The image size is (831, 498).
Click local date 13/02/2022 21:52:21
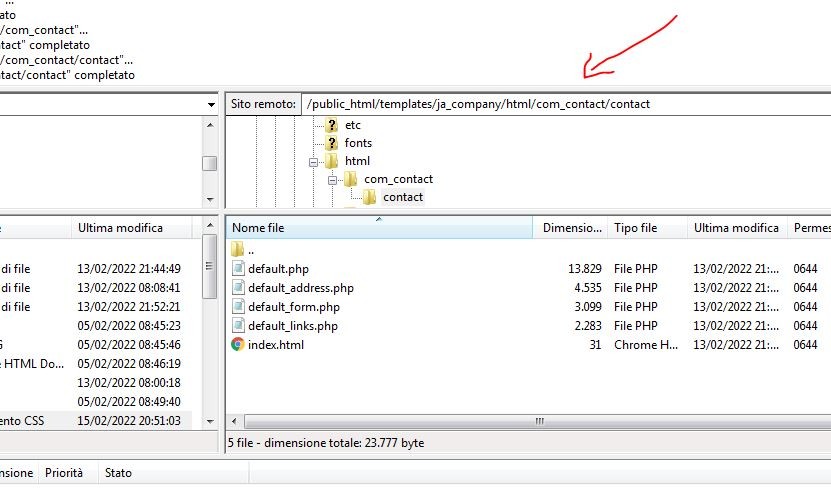(x=129, y=307)
